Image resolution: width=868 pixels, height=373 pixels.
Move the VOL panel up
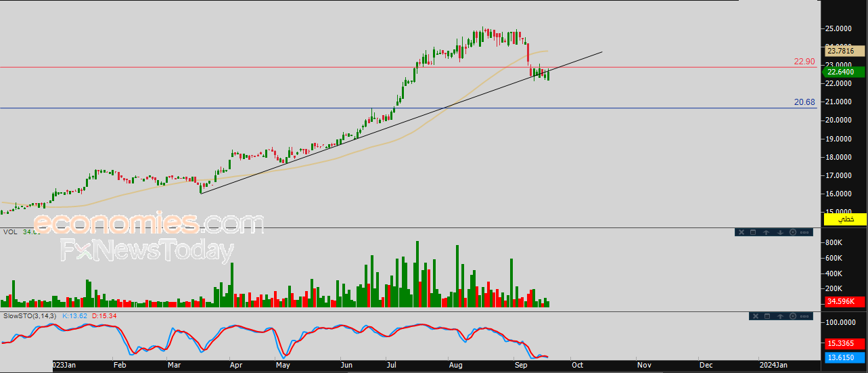click(x=767, y=232)
